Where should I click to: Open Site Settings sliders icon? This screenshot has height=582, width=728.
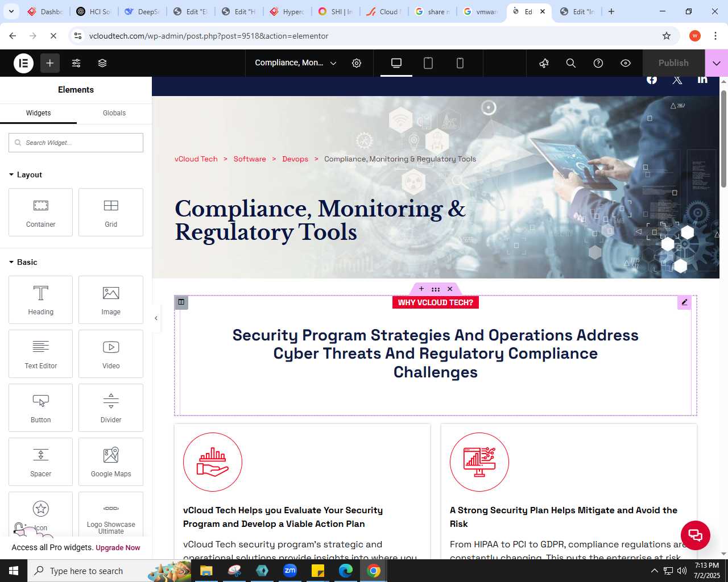76,63
